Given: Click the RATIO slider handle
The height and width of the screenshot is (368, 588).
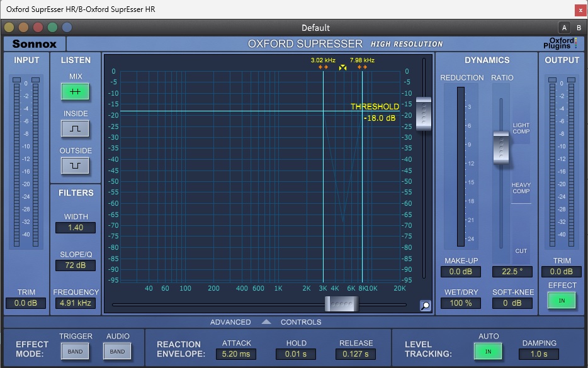Looking at the screenshot, I should tap(501, 147).
